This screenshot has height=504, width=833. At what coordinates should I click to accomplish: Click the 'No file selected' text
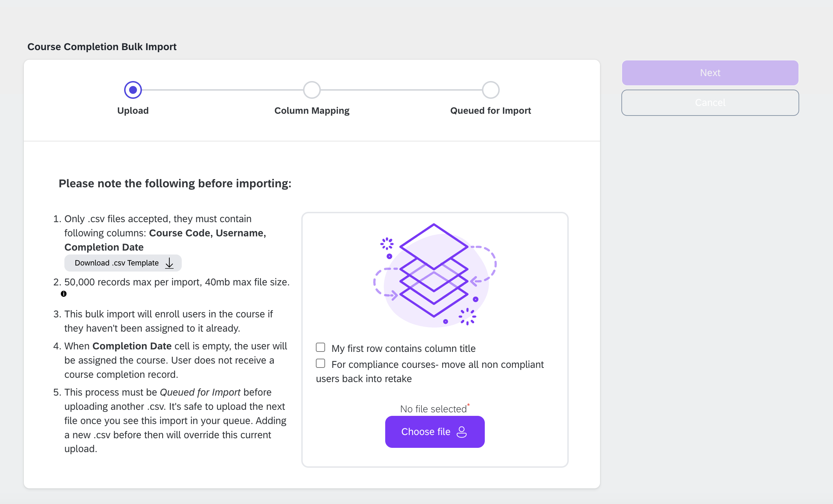[433, 409]
